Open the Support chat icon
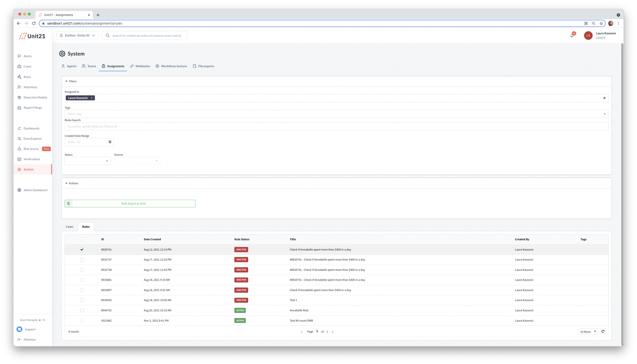Screen dimensions: 637x364 pyautogui.click(x=20, y=329)
